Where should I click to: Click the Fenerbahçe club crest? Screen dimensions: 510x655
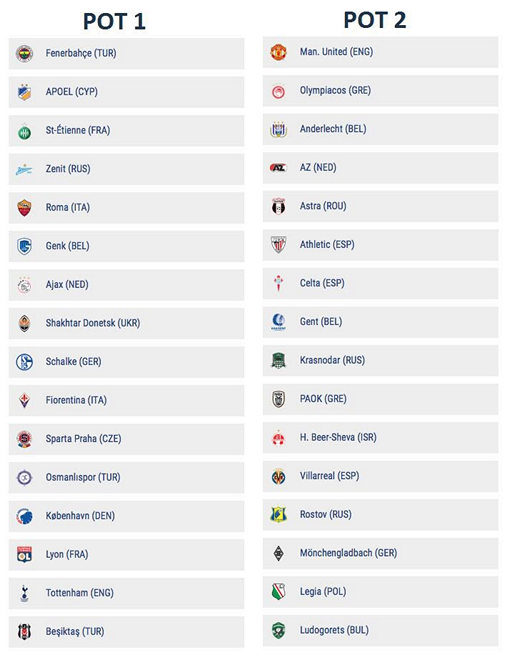pyautogui.click(x=24, y=53)
